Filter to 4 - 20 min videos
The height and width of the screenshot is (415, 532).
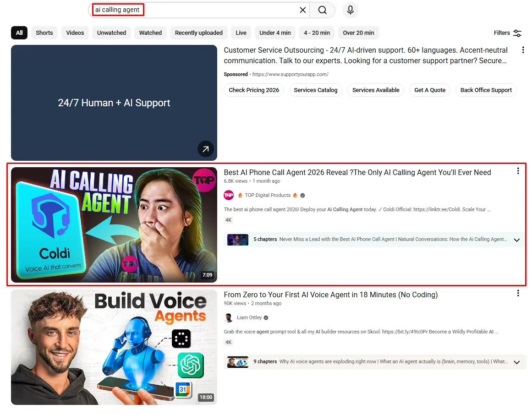(x=317, y=33)
